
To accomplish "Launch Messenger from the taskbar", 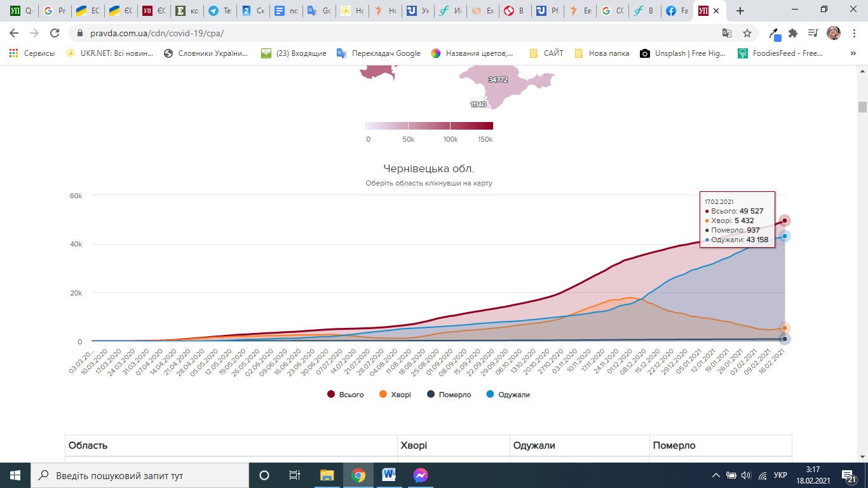I will tap(420, 475).
